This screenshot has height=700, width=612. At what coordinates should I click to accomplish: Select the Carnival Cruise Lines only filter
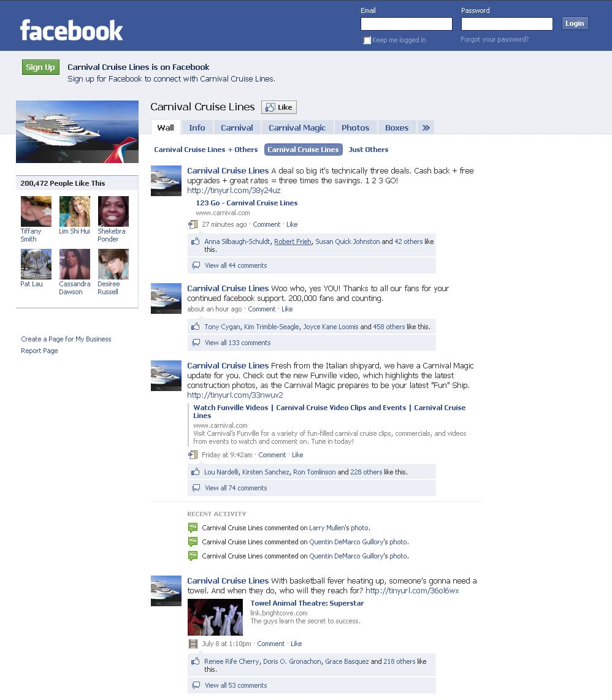click(x=304, y=150)
